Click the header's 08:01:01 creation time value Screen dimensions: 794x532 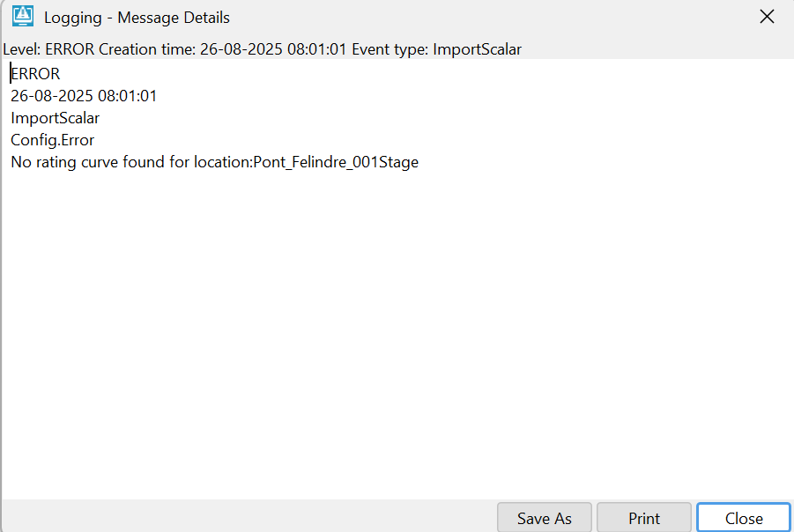(x=317, y=49)
